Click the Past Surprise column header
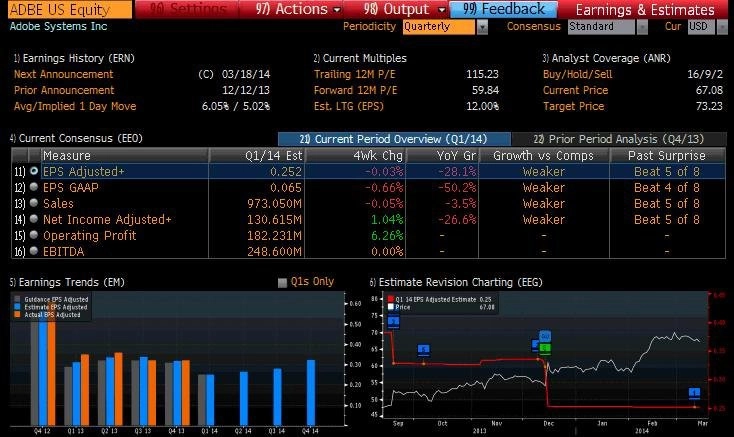The image size is (734, 437). click(667, 155)
